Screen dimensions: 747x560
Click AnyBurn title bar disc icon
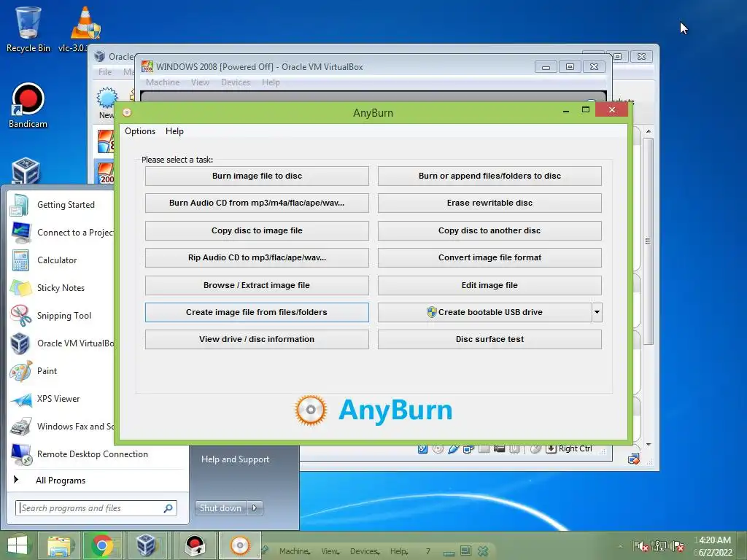click(x=127, y=112)
